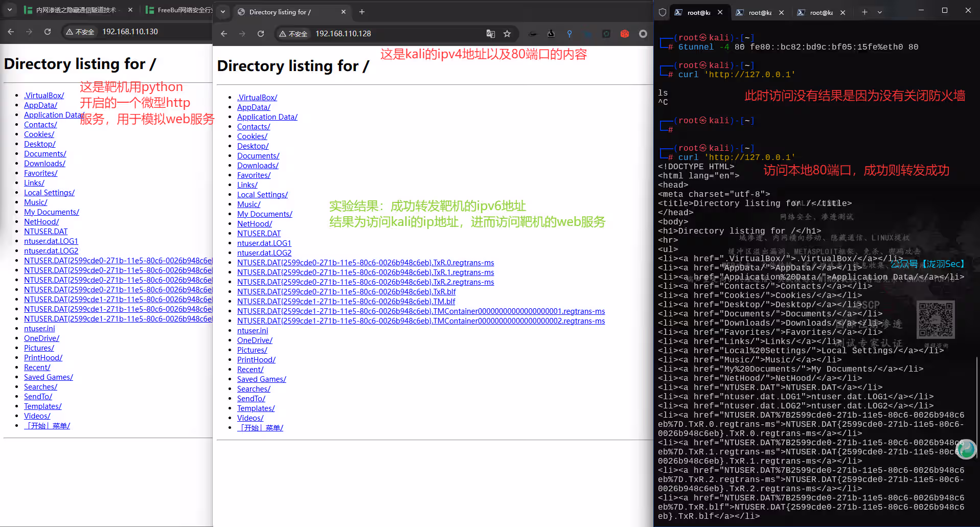Click the 不安全 security warning in left browser
Viewport: 980px width, 527px height.
tap(80, 32)
